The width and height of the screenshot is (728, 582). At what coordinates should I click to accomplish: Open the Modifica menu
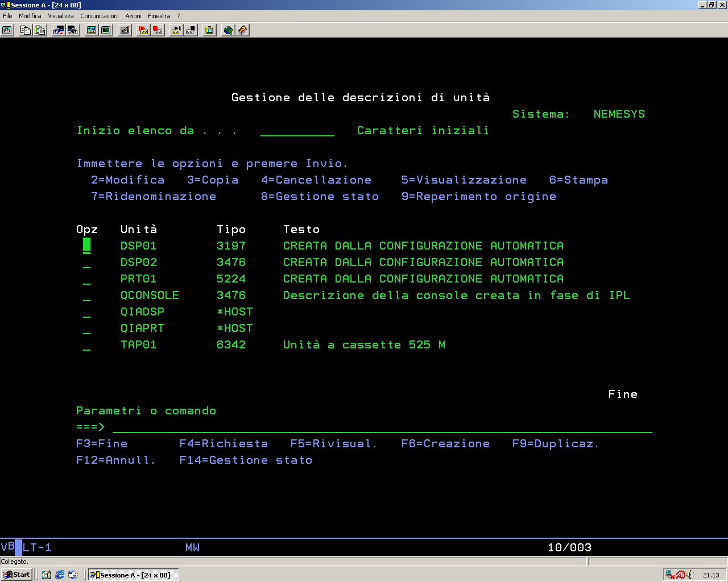30,16
